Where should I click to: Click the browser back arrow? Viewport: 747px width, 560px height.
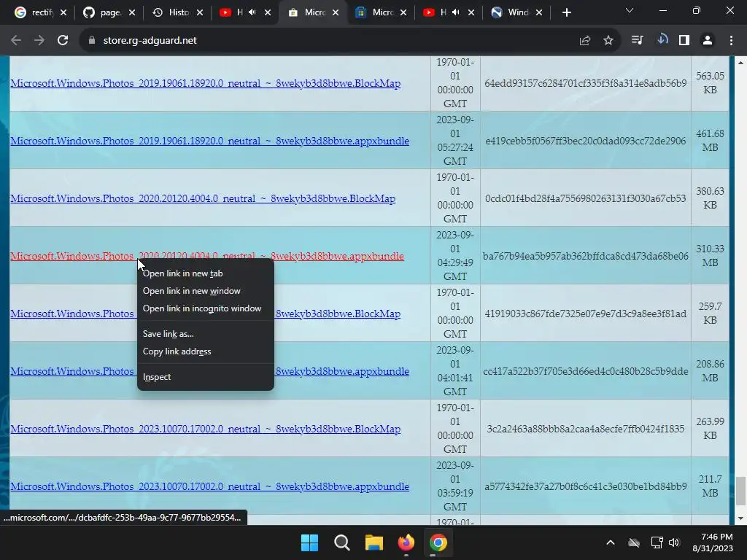coord(16,41)
